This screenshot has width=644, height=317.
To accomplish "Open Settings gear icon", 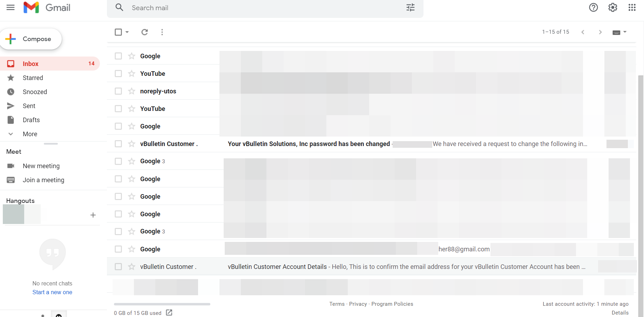I will pyautogui.click(x=613, y=7).
